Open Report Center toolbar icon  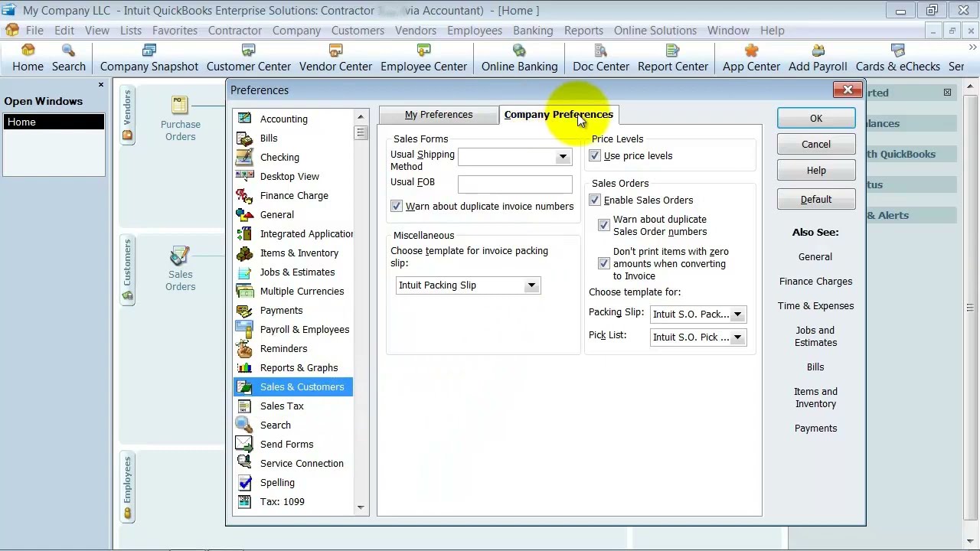click(x=673, y=58)
